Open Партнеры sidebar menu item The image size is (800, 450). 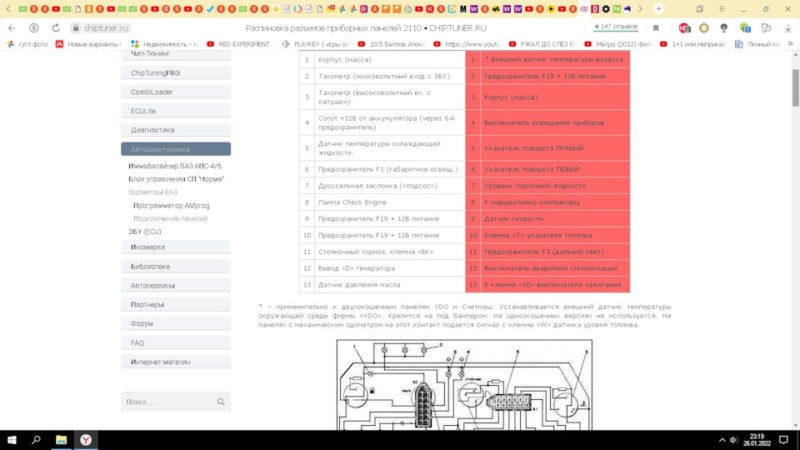click(x=176, y=305)
